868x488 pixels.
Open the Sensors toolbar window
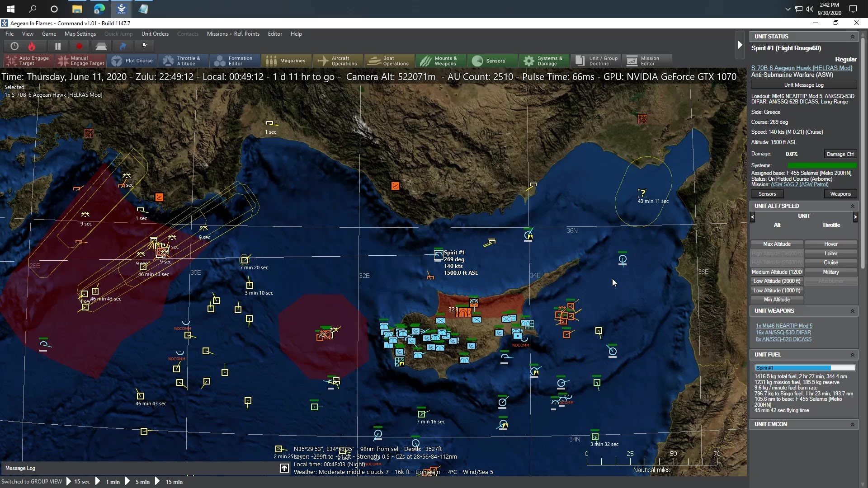(x=492, y=61)
